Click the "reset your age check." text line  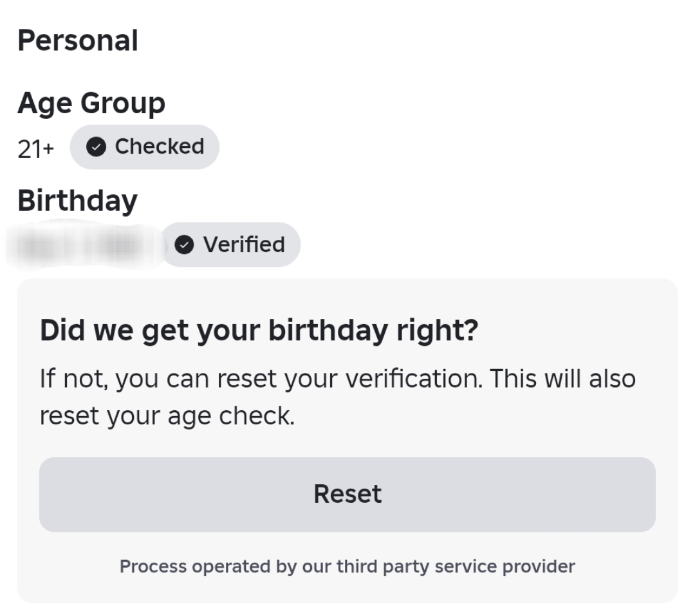(167, 416)
